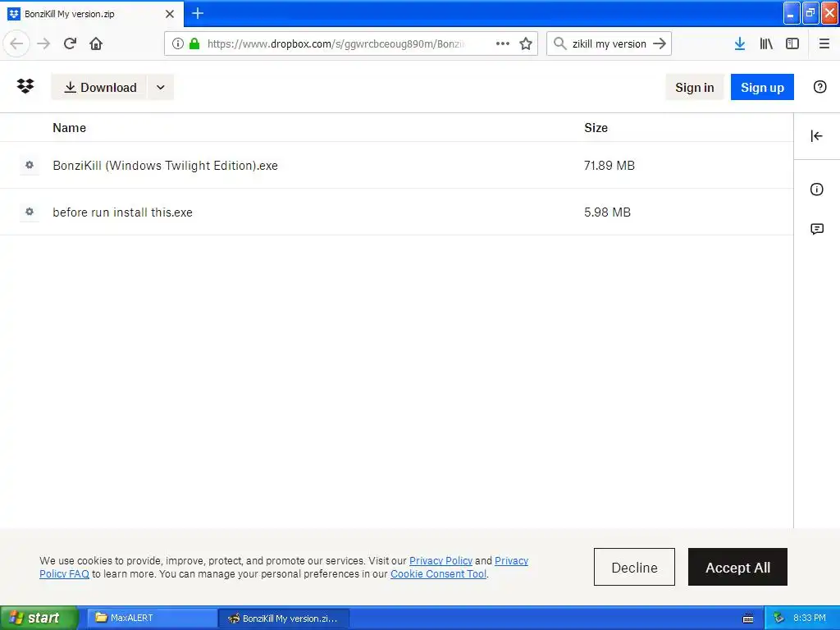This screenshot has width=840, height=630.
Task: Click gear icon beside before run install row
Action: pos(30,212)
